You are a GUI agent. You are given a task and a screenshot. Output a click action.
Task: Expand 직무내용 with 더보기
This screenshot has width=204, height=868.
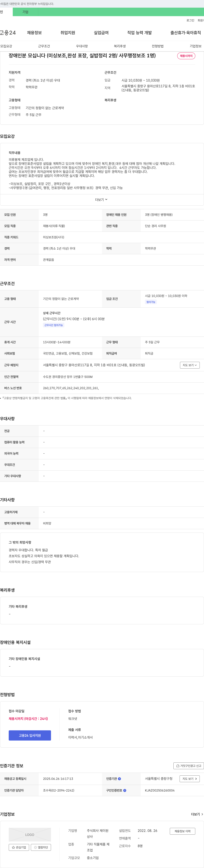[101, 200]
